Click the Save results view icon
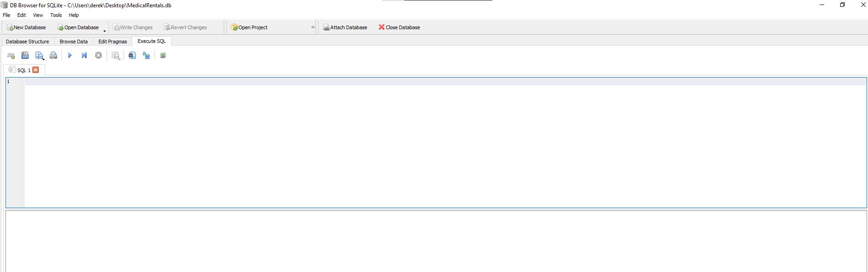This screenshot has height=272, width=868. 116,56
